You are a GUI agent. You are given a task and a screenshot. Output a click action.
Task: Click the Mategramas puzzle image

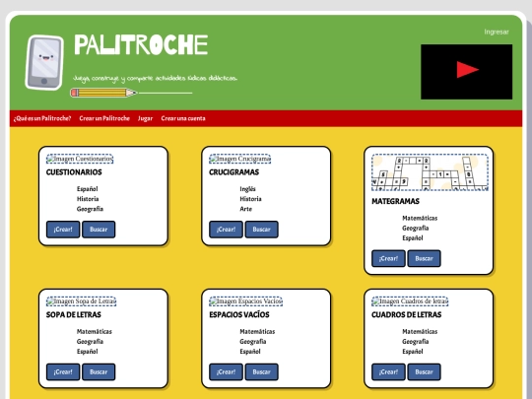430,172
